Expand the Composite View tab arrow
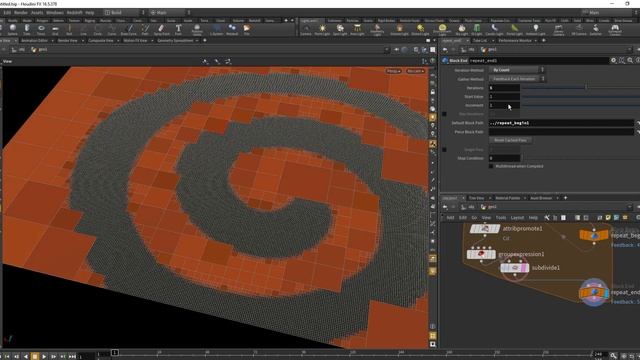640x360 pixels. (x=118, y=41)
